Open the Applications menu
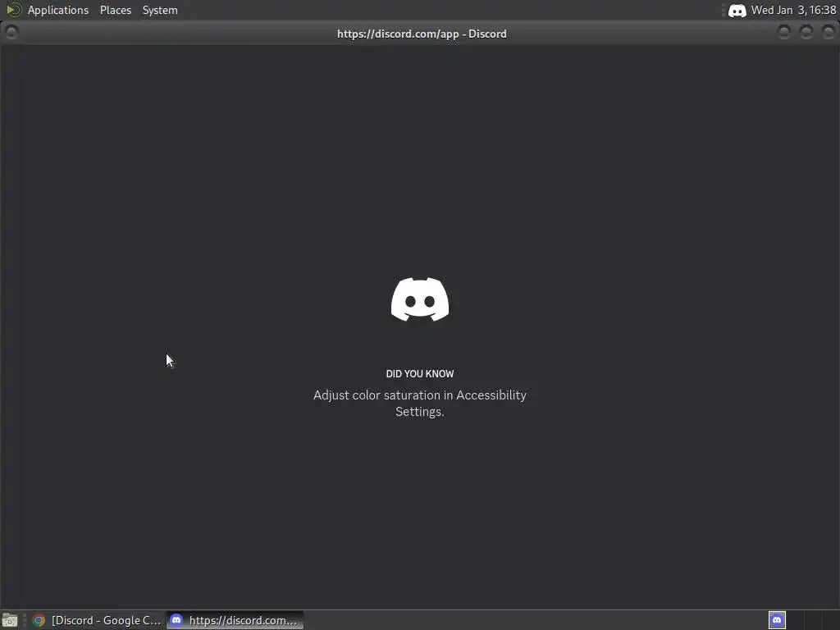Screen dimensions: 840x630 click(58, 10)
